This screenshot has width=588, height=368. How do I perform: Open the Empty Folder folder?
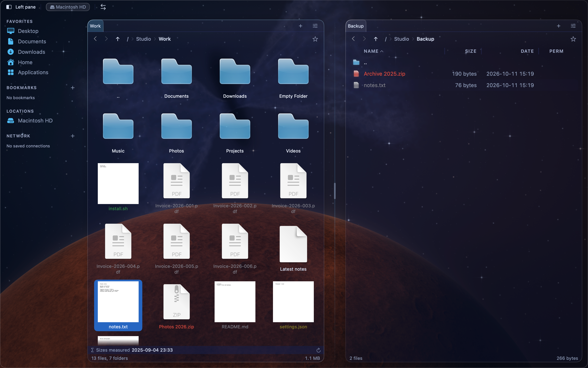tap(293, 78)
